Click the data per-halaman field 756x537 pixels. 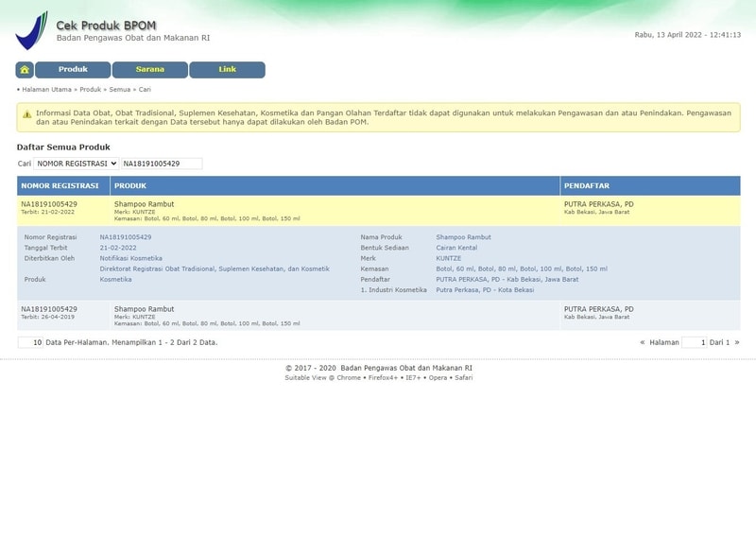click(30, 342)
